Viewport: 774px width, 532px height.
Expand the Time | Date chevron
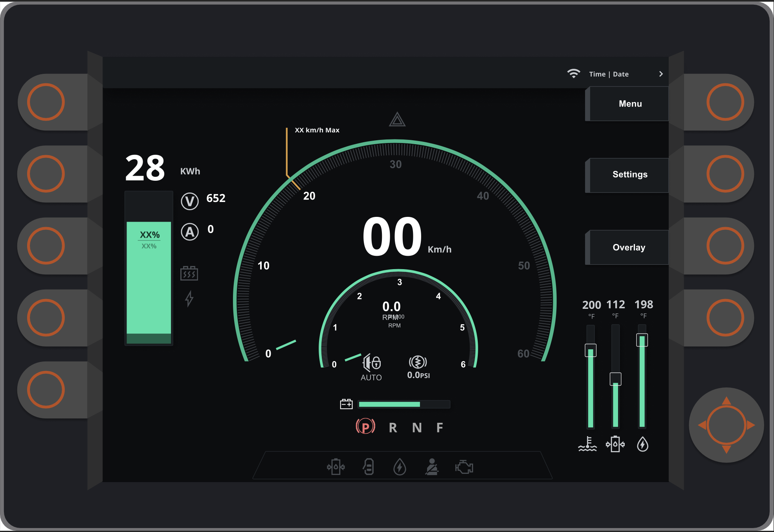(x=661, y=74)
